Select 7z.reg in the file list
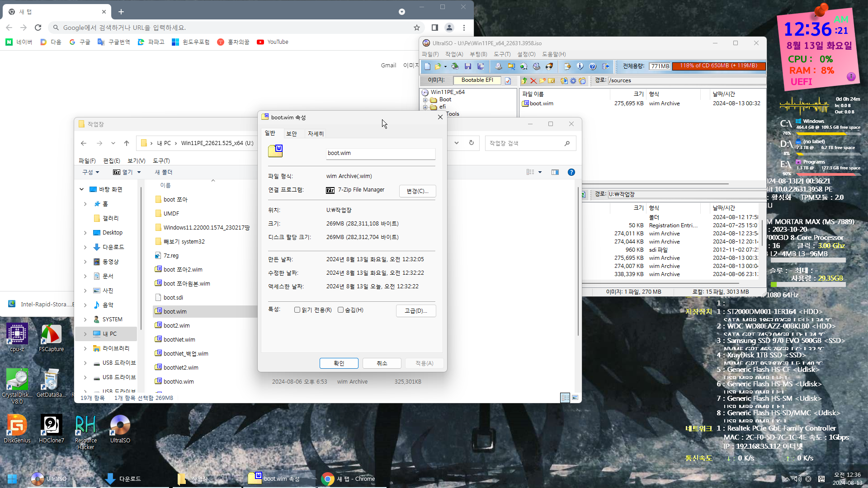 pyautogui.click(x=171, y=256)
